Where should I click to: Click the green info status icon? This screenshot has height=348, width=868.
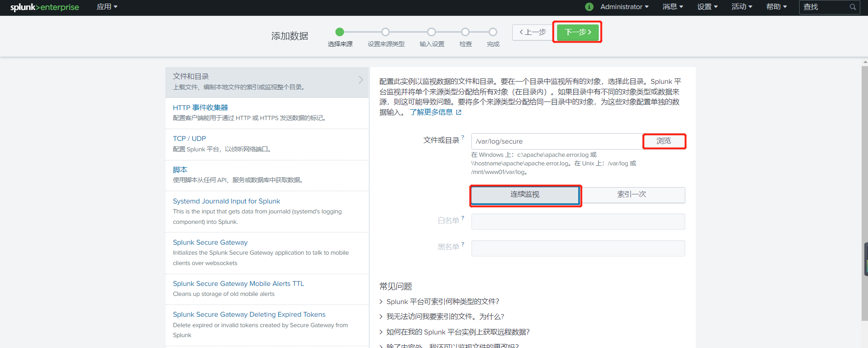point(589,7)
